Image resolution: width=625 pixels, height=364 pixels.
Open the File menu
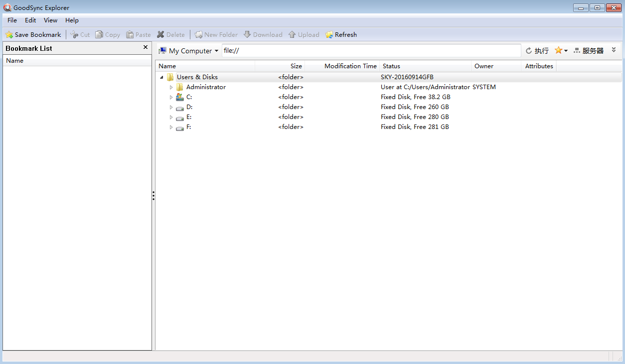(x=12, y=20)
